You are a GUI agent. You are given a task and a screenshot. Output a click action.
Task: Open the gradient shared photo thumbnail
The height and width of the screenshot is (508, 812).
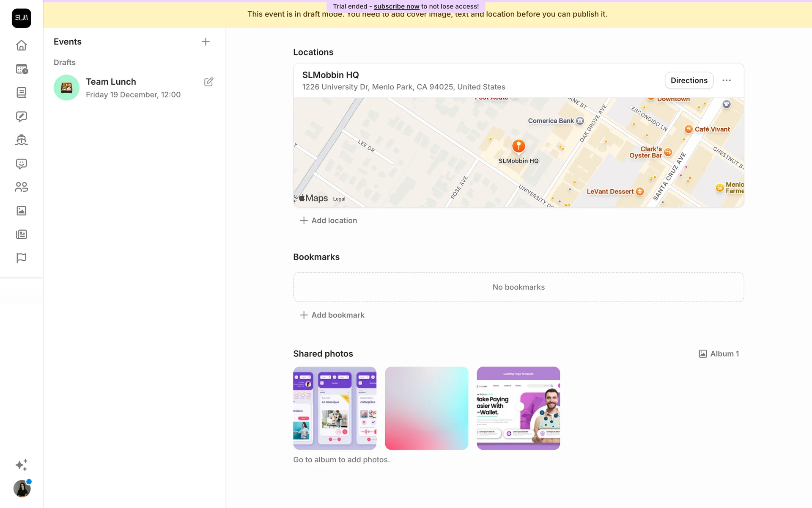(x=426, y=408)
